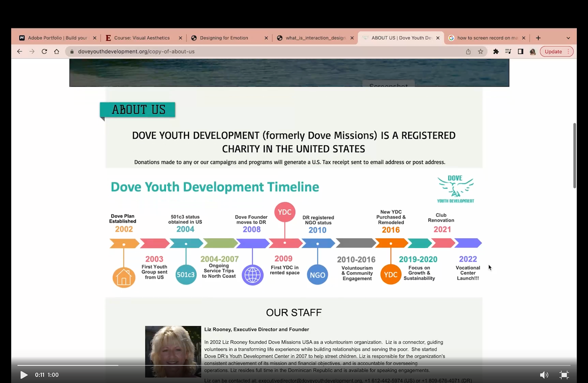Click the Liz Rooney, Executive Director title
Image resolution: width=588 pixels, height=383 pixels.
tap(257, 329)
